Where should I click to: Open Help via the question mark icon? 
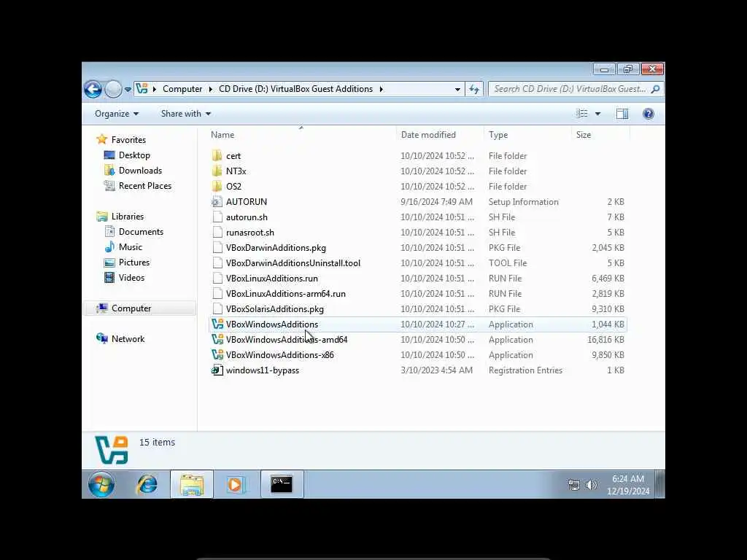click(649, 113)
